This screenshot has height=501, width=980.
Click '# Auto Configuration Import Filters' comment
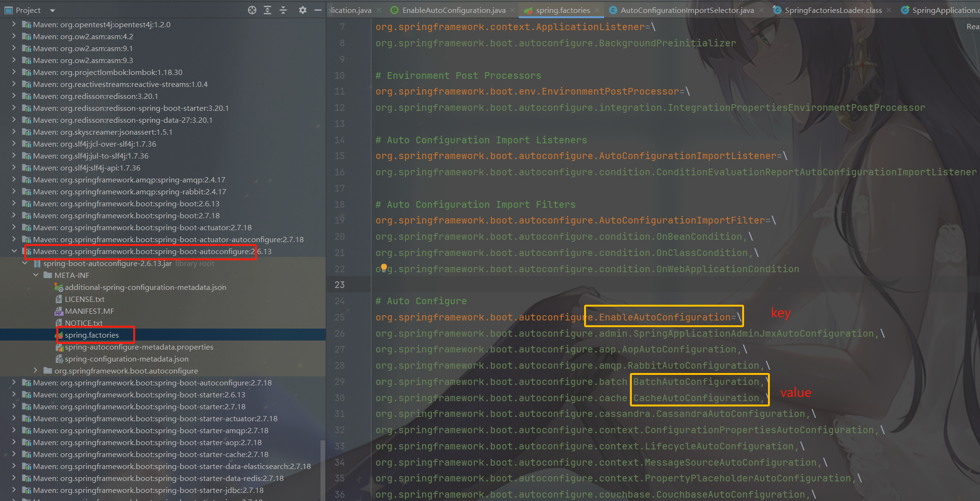pyautogui.click(x=476, y=204)
